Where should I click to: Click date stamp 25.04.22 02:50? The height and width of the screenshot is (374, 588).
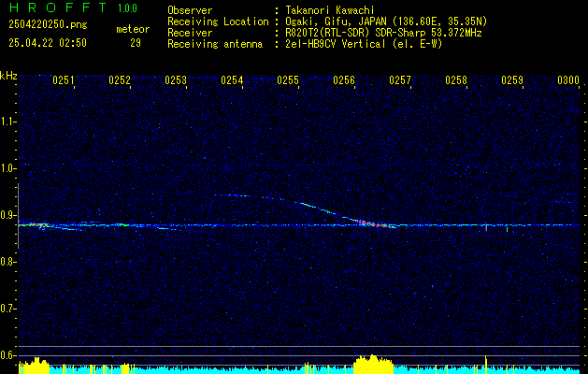48,43
